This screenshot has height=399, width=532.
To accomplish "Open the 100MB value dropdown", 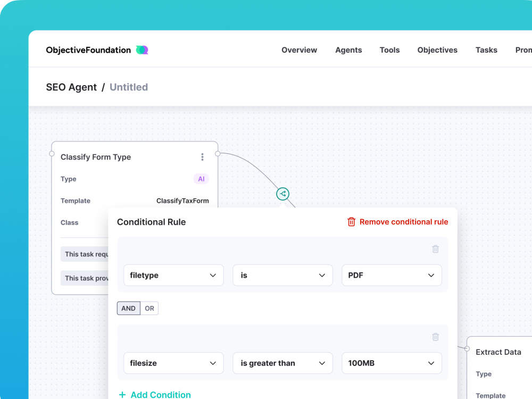I will pyautogui.click(x=392, y=363).
